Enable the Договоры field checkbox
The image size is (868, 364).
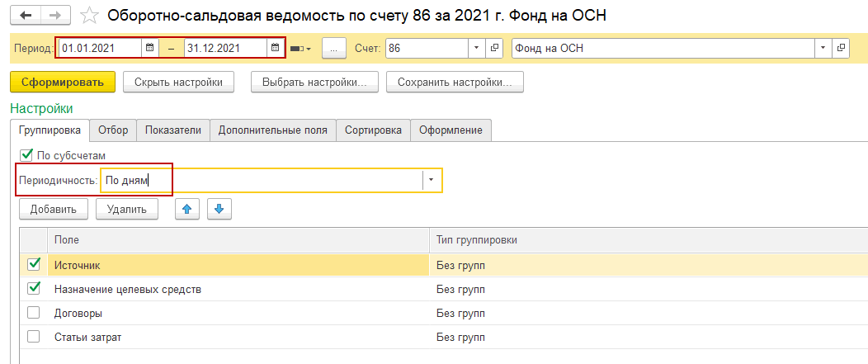(x=34, y=314)
